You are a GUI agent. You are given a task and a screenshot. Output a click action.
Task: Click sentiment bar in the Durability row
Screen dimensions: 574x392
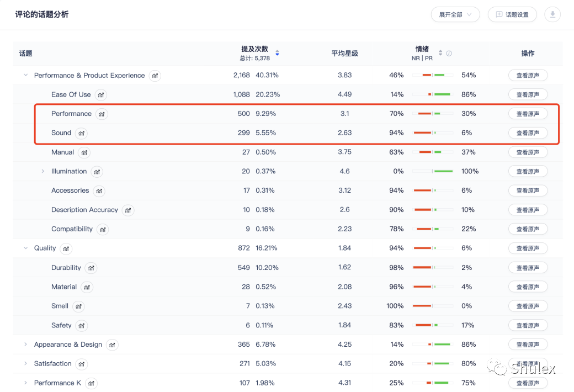433,267
